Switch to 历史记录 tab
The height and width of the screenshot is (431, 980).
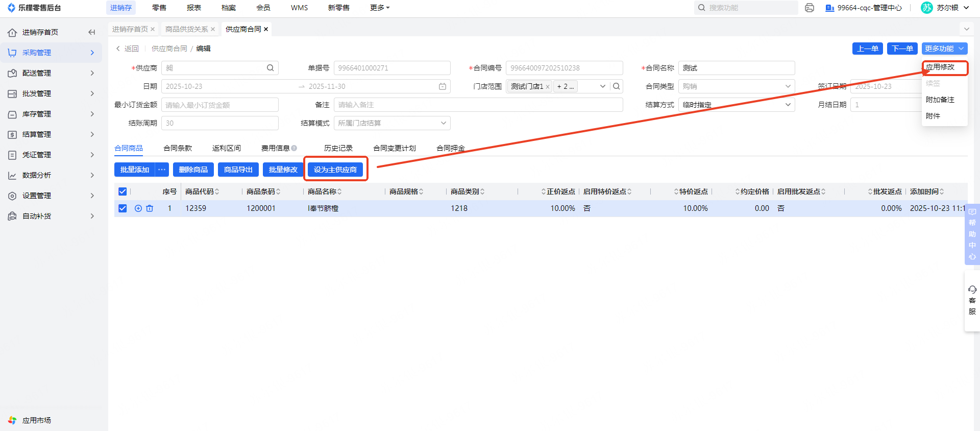tap(338, 148)
